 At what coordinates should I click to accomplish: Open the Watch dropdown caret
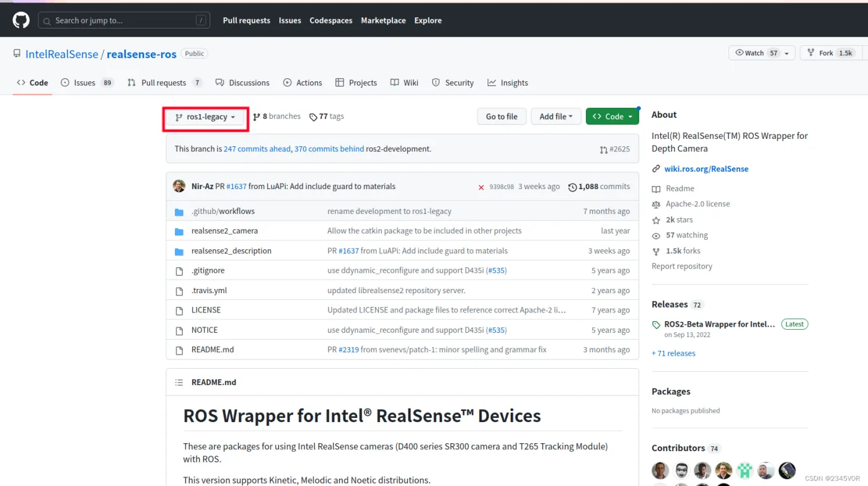coord(787,53)
